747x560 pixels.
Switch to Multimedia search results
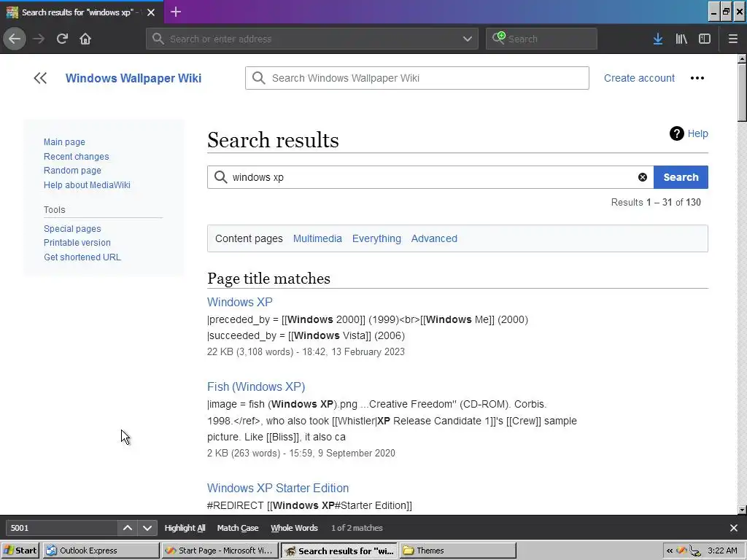point(317,238)
